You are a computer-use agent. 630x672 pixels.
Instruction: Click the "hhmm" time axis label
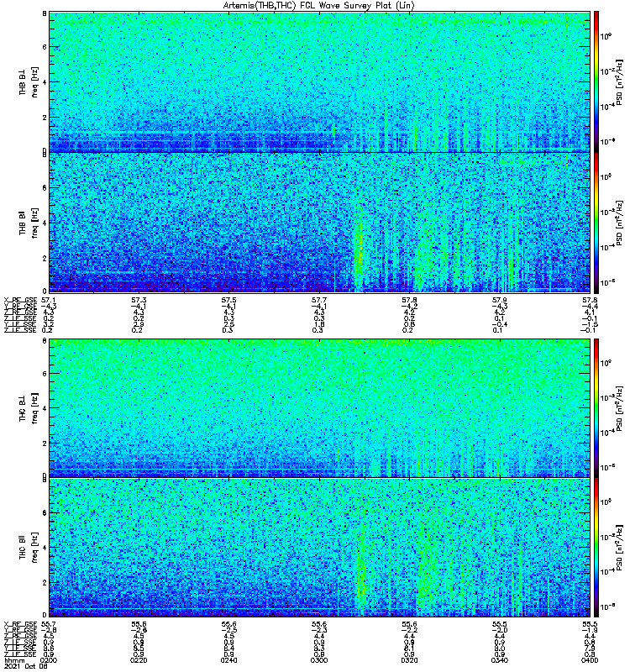tap(14, 660)
